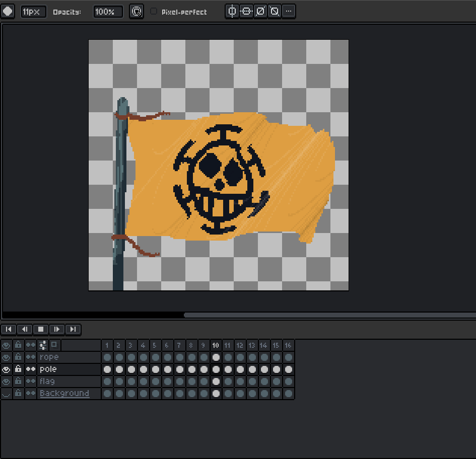Toggle continuous cels for pole layer

point(30,369)
